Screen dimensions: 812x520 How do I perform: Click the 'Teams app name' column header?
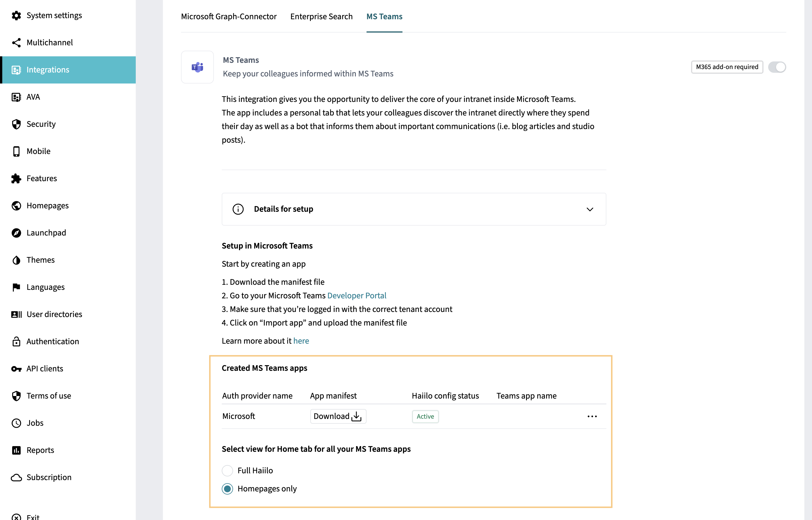526,396
